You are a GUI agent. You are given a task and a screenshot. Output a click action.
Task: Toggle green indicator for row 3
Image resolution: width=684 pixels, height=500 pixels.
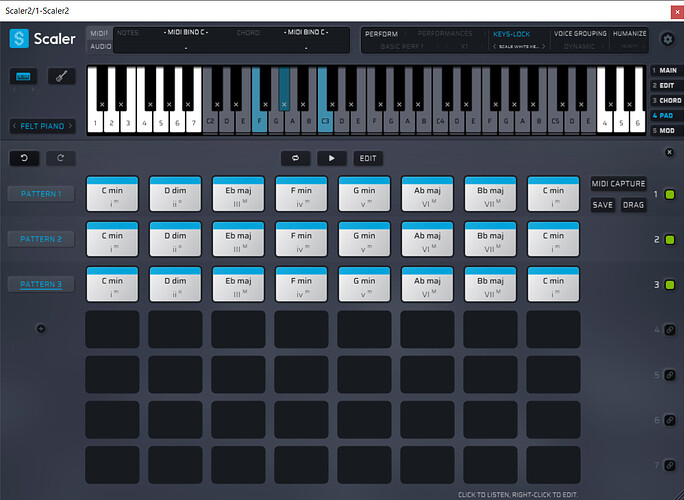(670, 285)
